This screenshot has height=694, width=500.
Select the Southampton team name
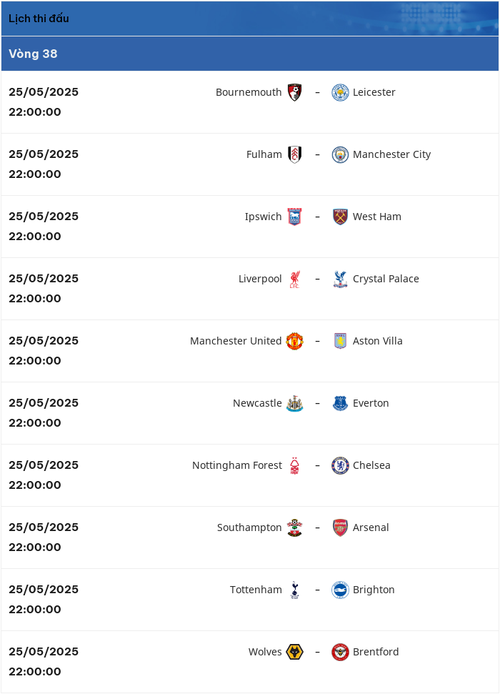tap(249, 528)
